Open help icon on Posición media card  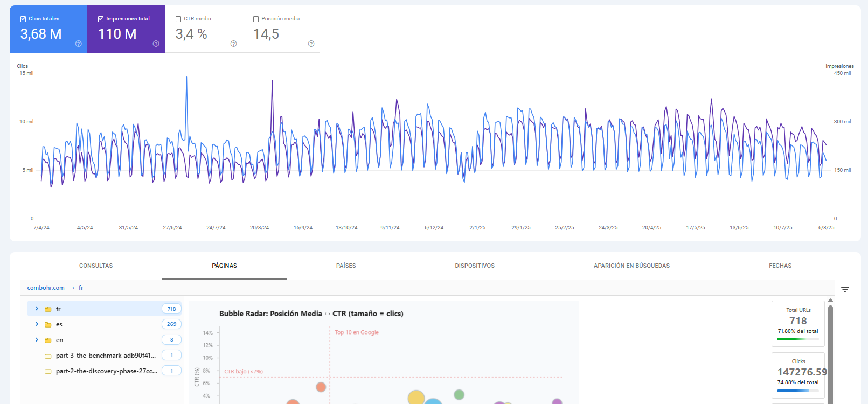pos(311,44)
